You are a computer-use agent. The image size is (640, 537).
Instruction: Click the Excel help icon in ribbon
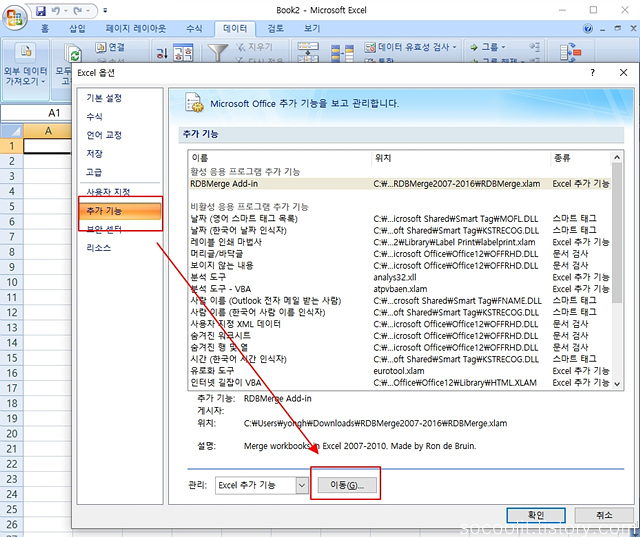[588, 29]
